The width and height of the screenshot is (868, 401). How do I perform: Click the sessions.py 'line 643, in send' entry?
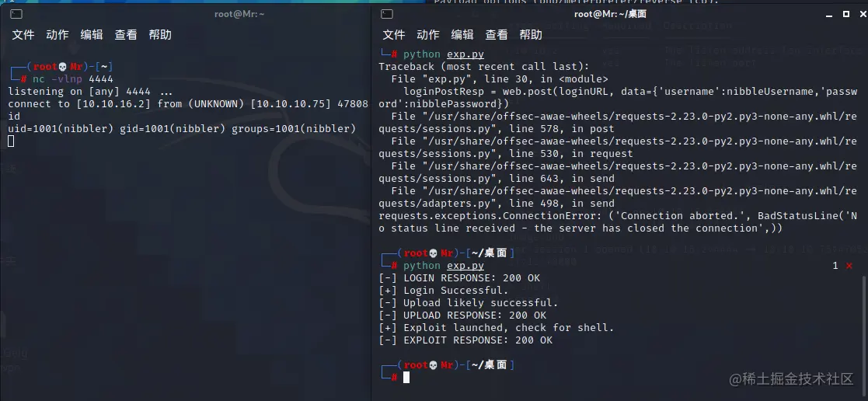pyautogui.click(x=618, y=173)
